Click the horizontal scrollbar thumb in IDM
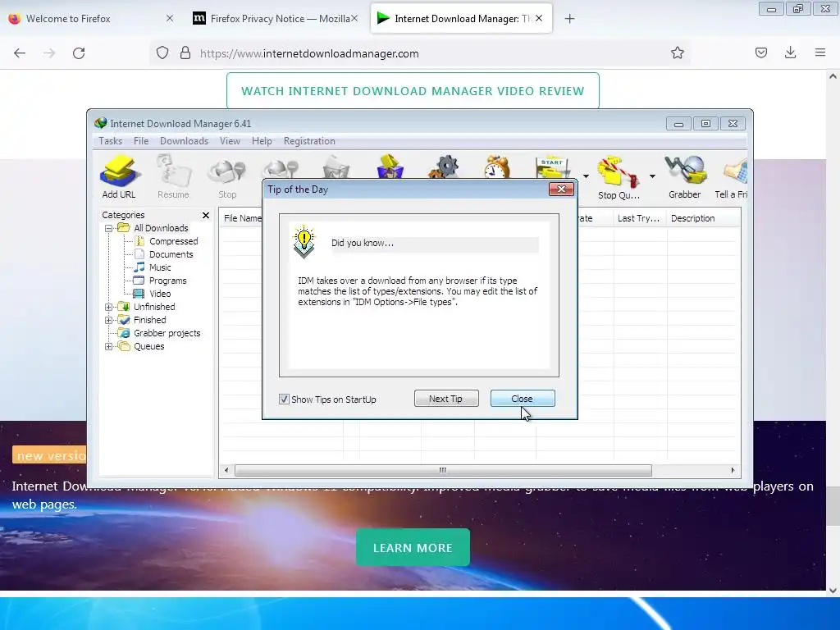Screen dimensions: 840x630 (x=443, y=470)
